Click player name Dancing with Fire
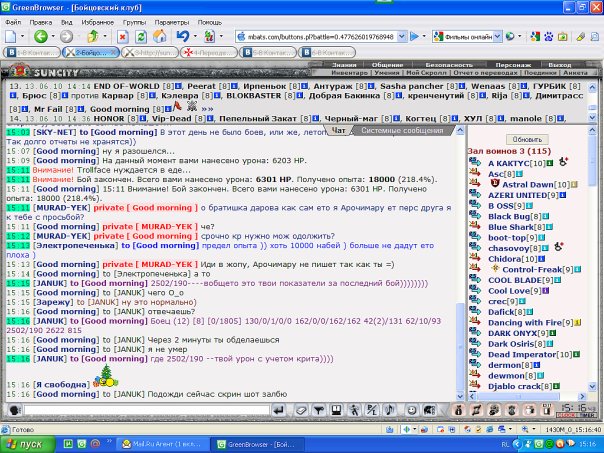604x453 pixels. point(525,323)
